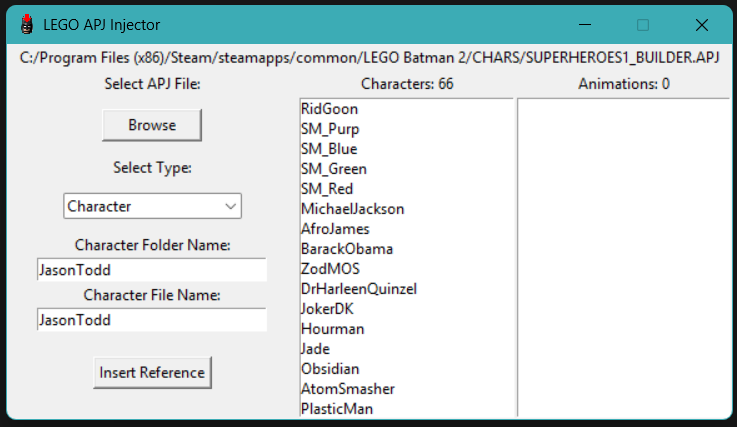The image size is (737, 427).
Task: Close the LEGO APJ Injector window
Action: point(702,24)
